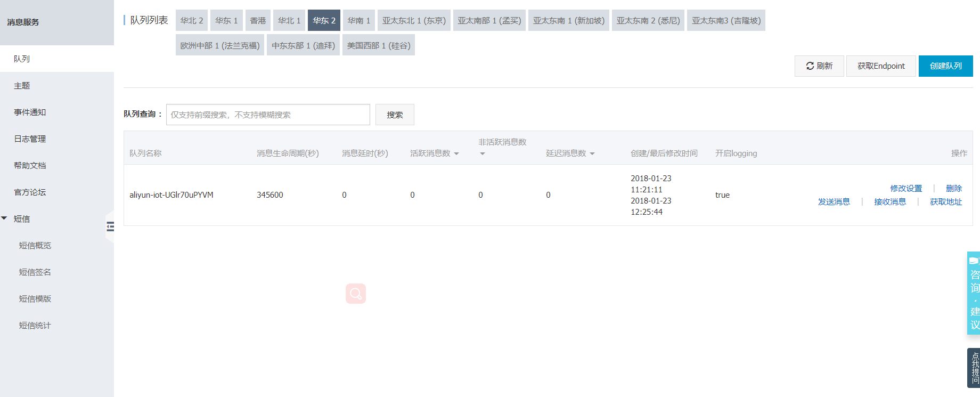The height and width of the screenshot is (397, 980).
Task: Switch to 亚太东南 1 (新加坡) tab
Action: (x=569, y=20)
